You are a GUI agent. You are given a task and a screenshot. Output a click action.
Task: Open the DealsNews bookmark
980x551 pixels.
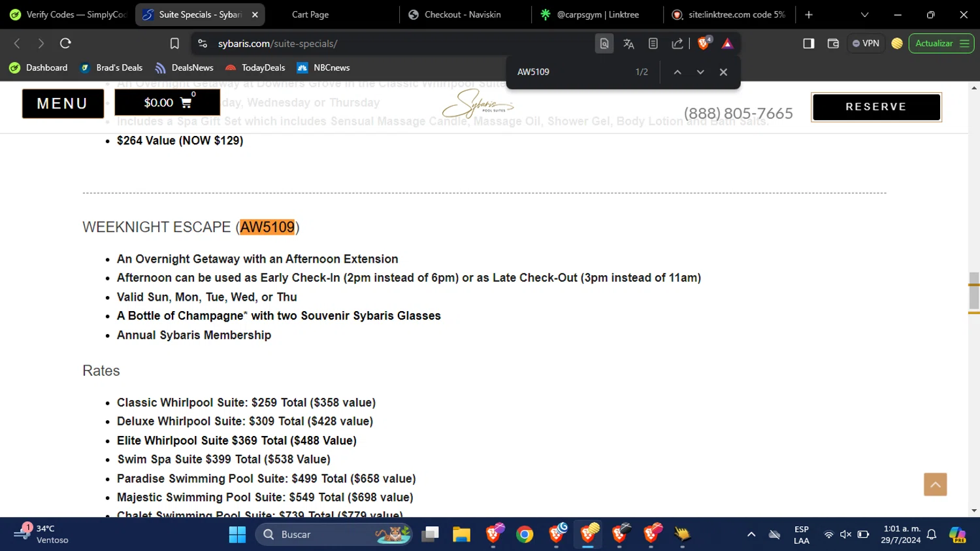click(184, 67)
